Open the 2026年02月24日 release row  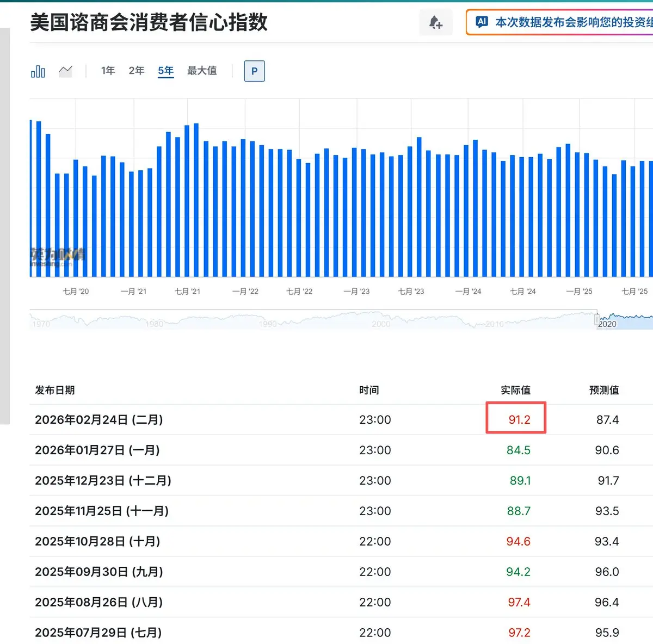click(99, 420)
